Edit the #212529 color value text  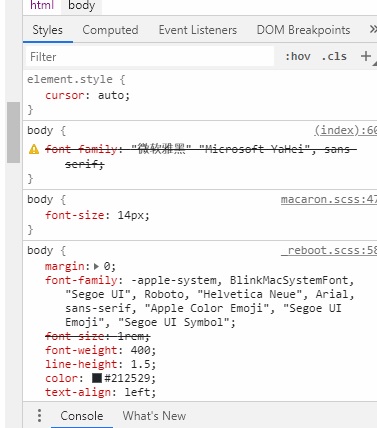(127, 378)
